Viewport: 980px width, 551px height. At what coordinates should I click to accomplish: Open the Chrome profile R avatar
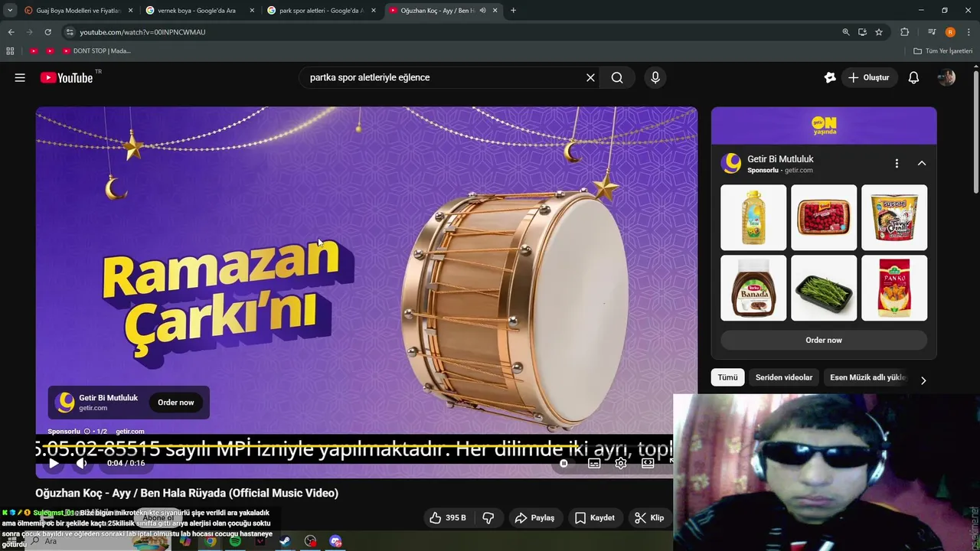[x=950, y=32]
